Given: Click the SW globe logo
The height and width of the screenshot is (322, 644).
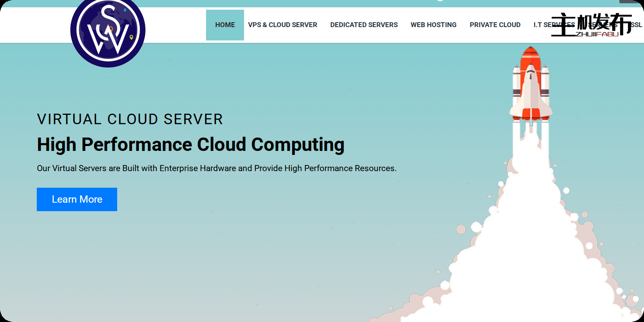Looking at the screenshot, I should click(107, 31).
